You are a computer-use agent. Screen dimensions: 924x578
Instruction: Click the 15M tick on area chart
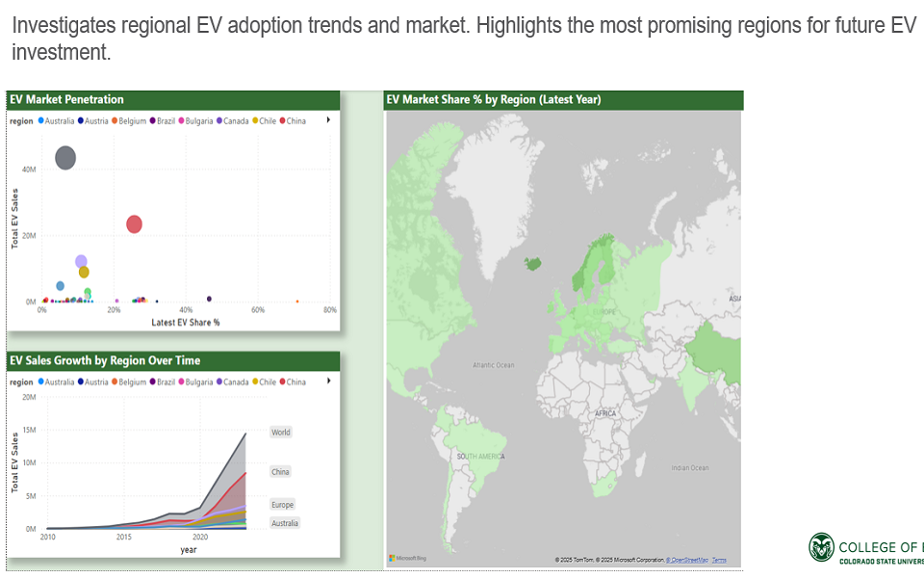30,430
